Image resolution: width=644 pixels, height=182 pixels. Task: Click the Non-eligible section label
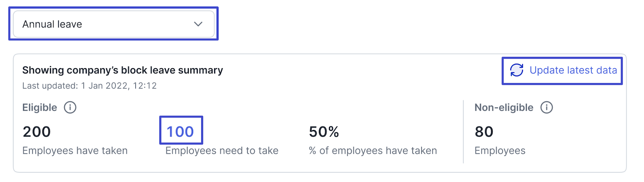[504, 108]
